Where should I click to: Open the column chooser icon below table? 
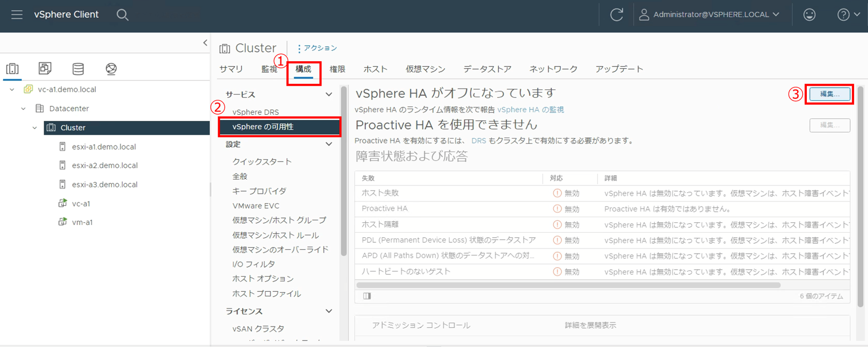367,296
